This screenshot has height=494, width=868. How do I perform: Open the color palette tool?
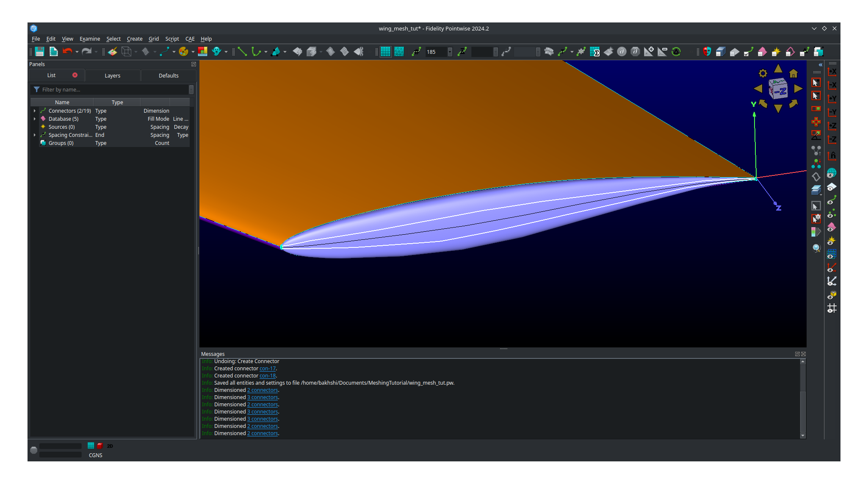point(184,52)
